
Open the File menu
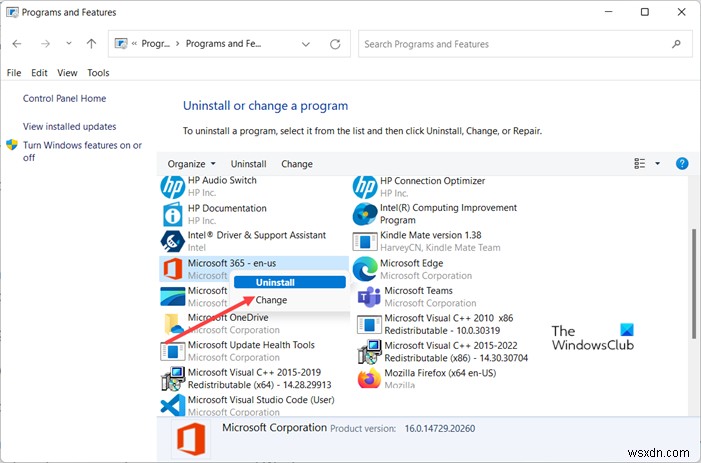pyautogui.click(x=14, y=73)
